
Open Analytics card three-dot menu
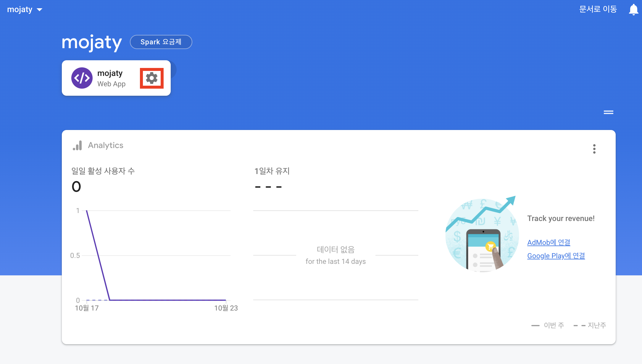coord(594,149)
